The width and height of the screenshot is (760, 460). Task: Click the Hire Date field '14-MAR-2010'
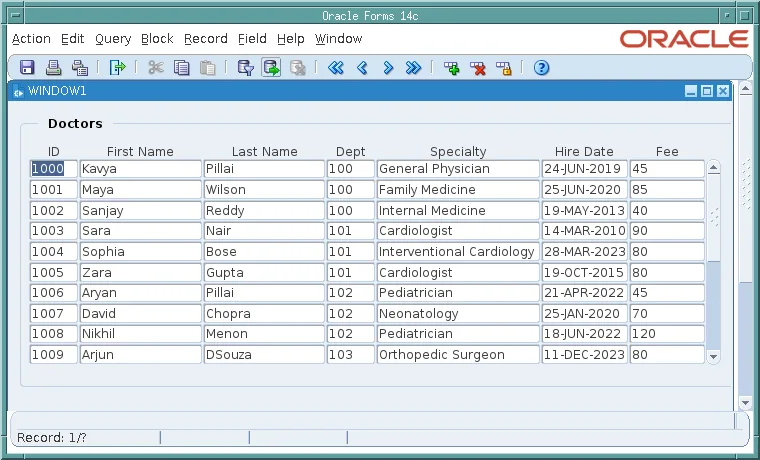(x=585, y=231)
